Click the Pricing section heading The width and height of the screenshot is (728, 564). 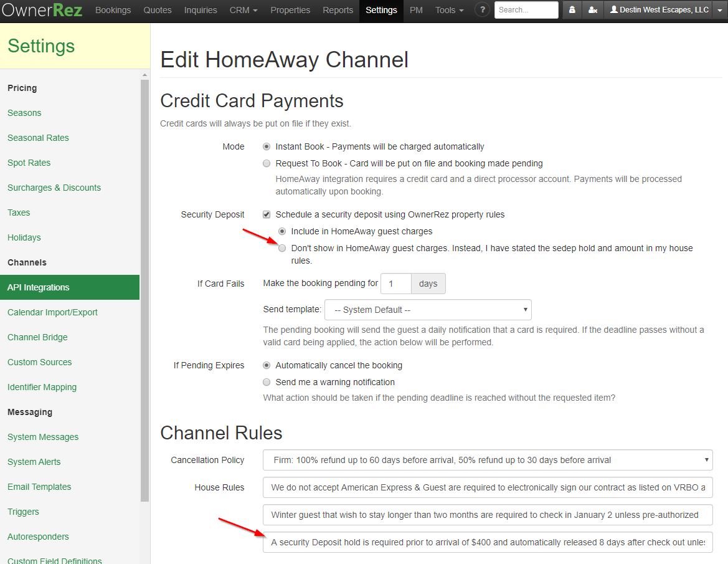click(x=22, y=88)
